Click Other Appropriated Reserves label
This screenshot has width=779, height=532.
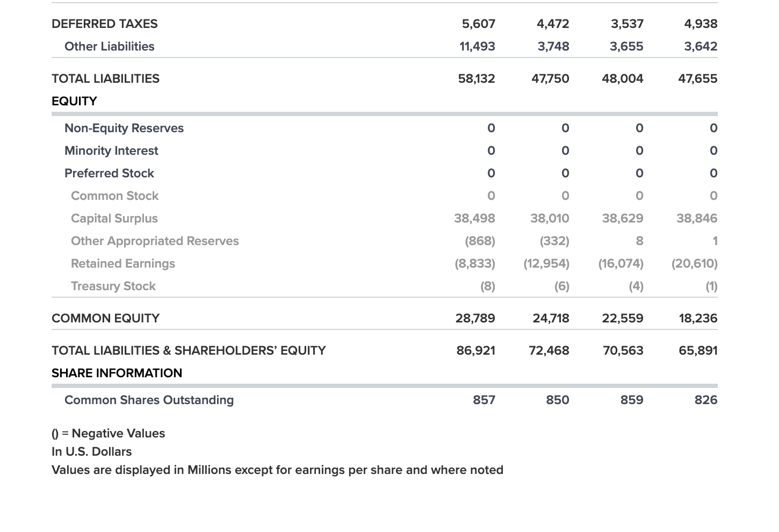155,241
